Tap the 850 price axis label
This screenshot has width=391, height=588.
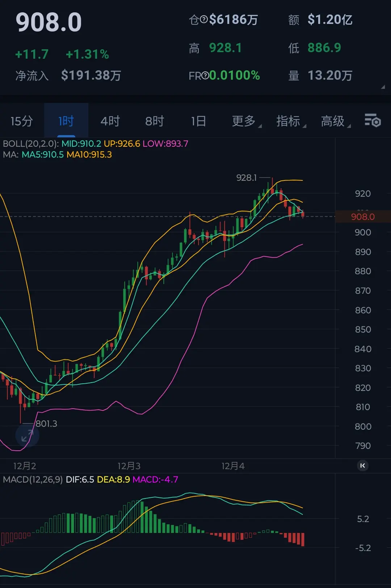coord(363,329)
